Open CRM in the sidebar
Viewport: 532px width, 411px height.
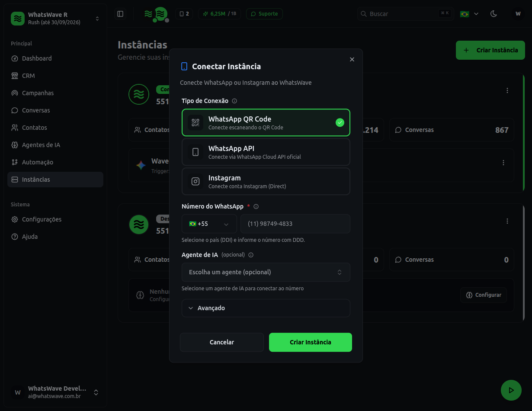(55, 76)
